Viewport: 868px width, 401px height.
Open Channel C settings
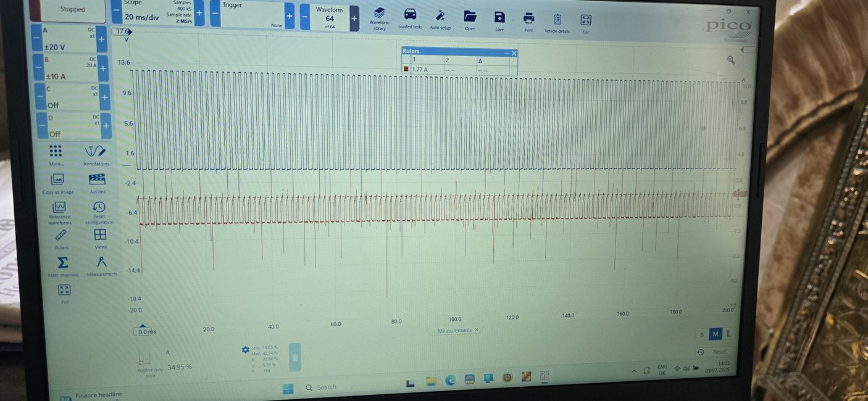tap(73, 97)
